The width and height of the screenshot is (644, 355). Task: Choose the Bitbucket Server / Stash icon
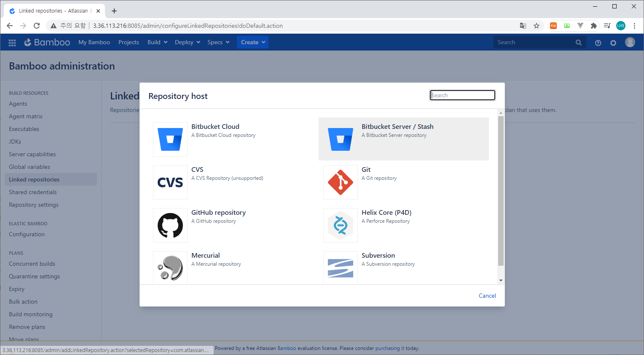(341, 139)
